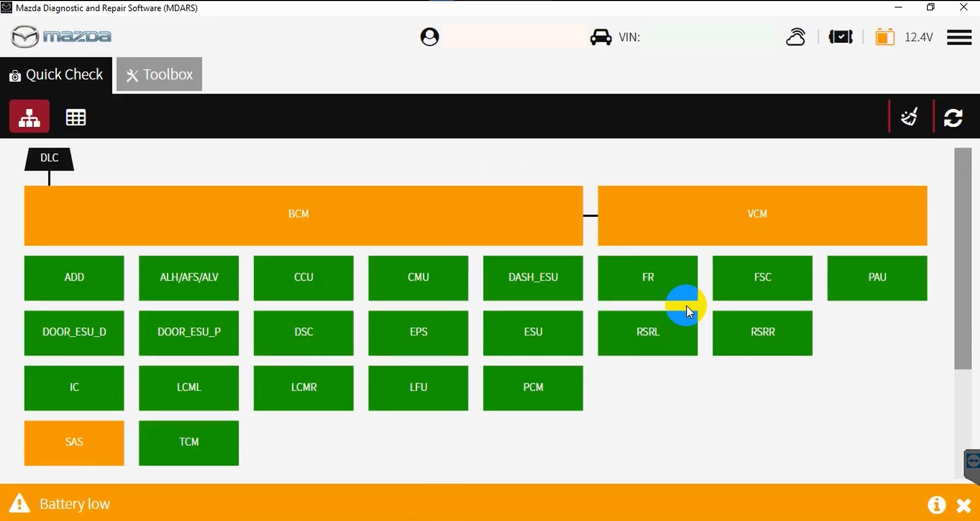
Task: Select the LFU module
Action: [418, 388]
